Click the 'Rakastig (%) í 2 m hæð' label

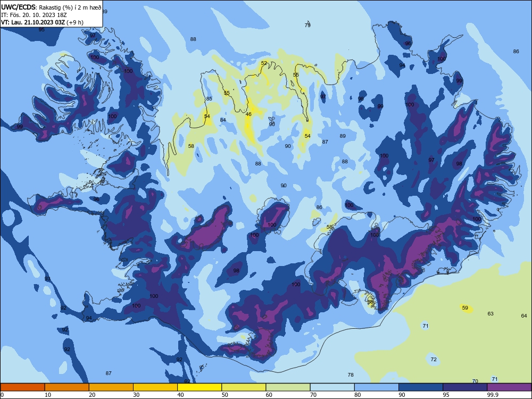[70, 7]
